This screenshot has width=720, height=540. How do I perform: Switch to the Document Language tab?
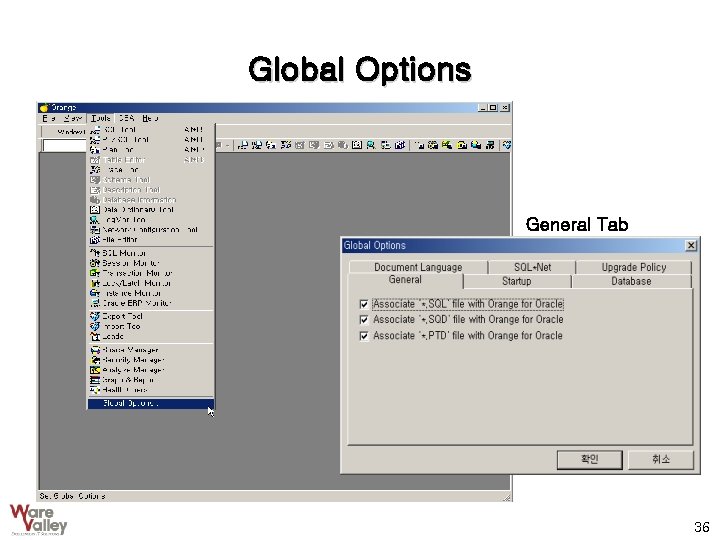pos(418,267)
